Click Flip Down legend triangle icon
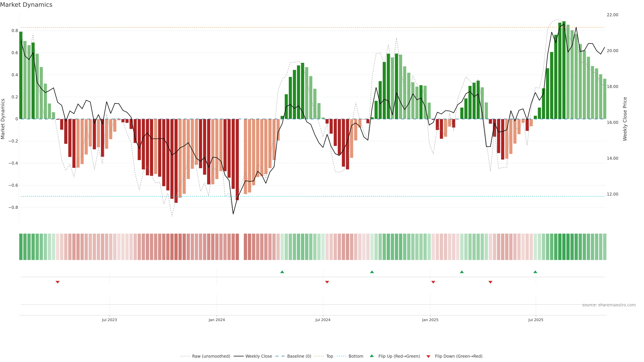Image resolution: width=644 pixels, height=362 pixels. click(x=428, y=356)
